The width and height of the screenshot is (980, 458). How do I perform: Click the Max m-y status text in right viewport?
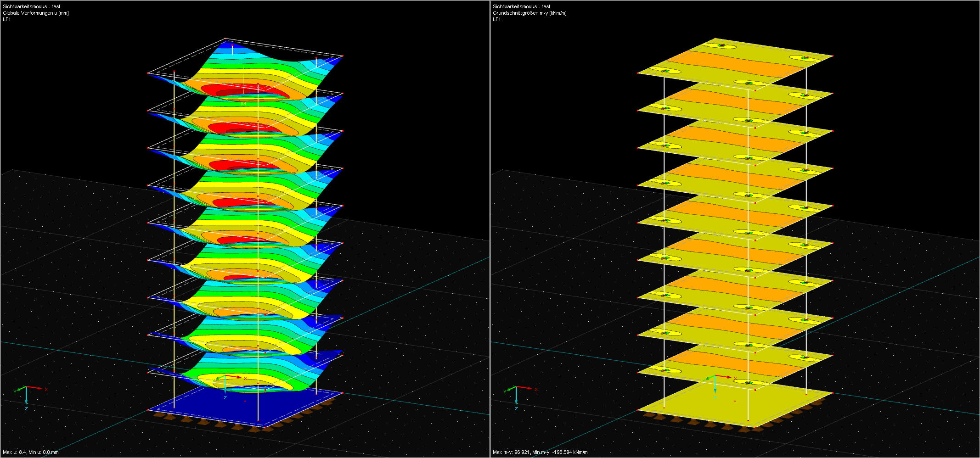coord(540,452)
